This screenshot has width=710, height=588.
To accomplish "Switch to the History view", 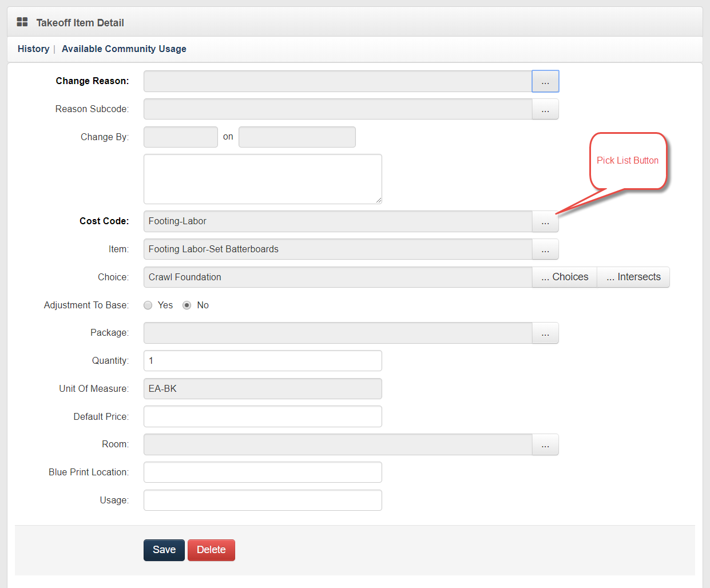I will click(33, 49).
